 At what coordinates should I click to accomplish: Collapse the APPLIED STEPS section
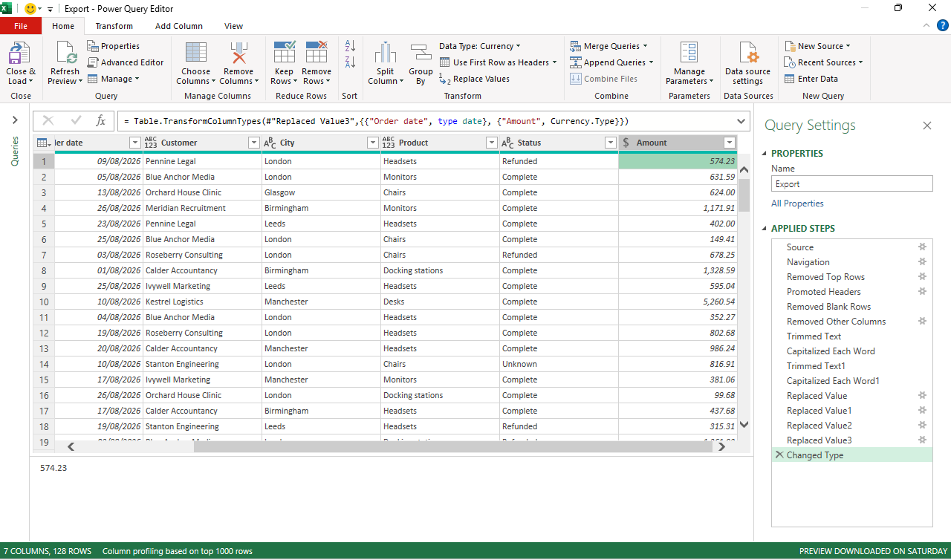(x=765, y=229)
